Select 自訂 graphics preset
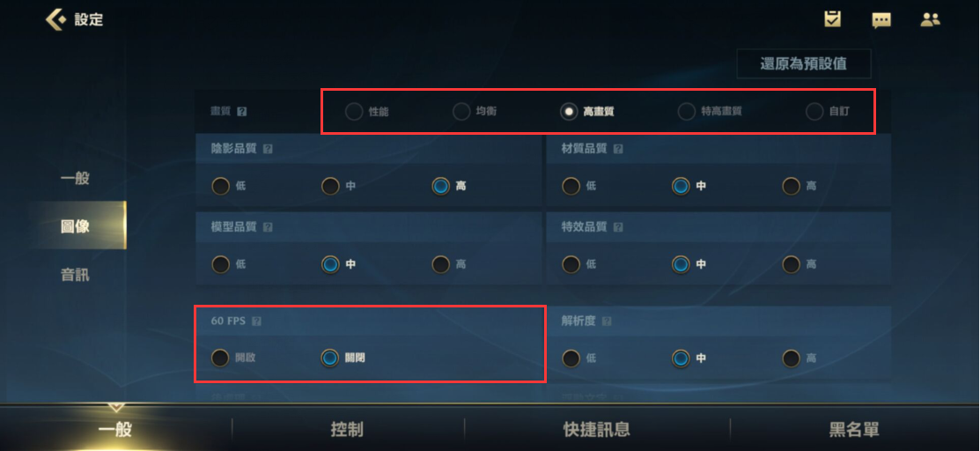This screenshot has height=451, width=980. [829, 112]
